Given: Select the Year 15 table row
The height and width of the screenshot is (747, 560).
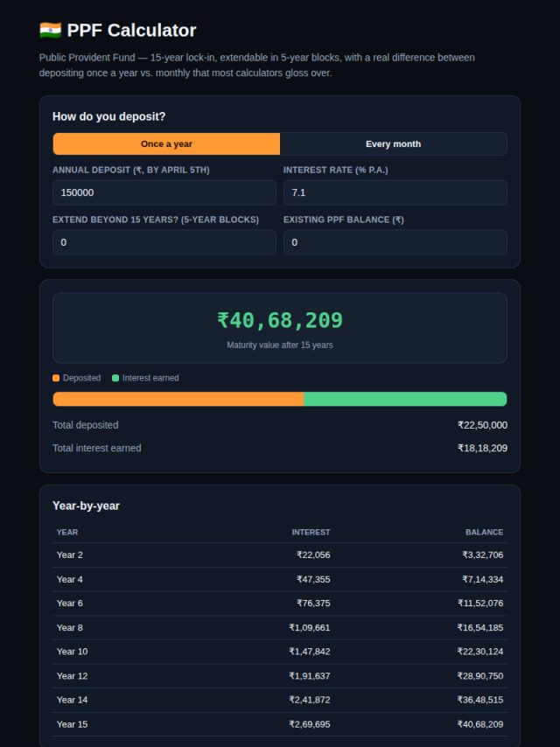Looking at the screenshot, I should pos(280,724).
